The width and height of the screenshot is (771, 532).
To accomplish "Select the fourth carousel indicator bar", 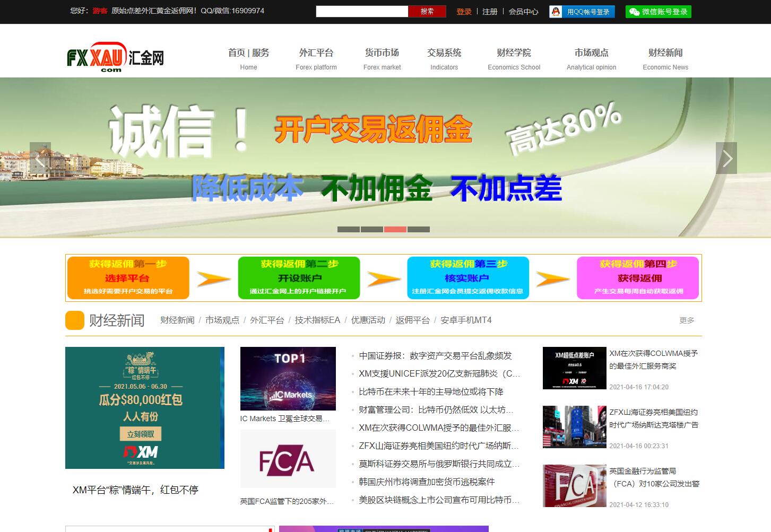I will (x=419, y=229).
